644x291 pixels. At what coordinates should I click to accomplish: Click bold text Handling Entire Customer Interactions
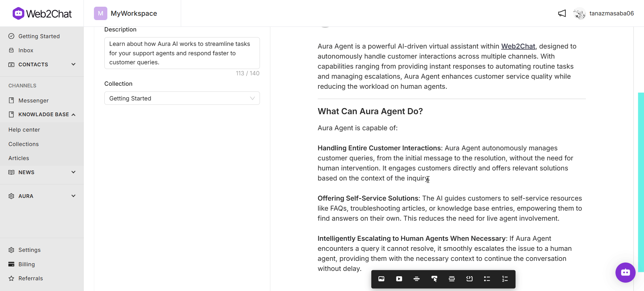379,148
